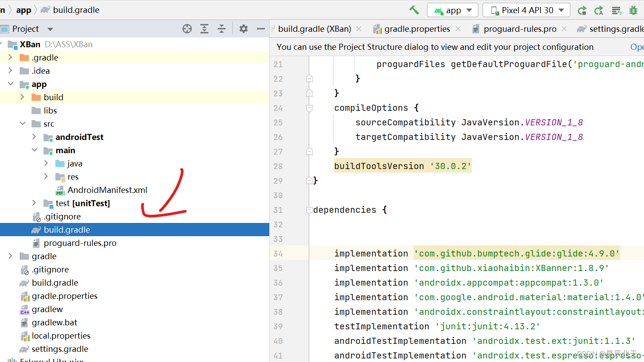Click fold end marker at line 27
The image size is (644, 362).
[309, 151]
